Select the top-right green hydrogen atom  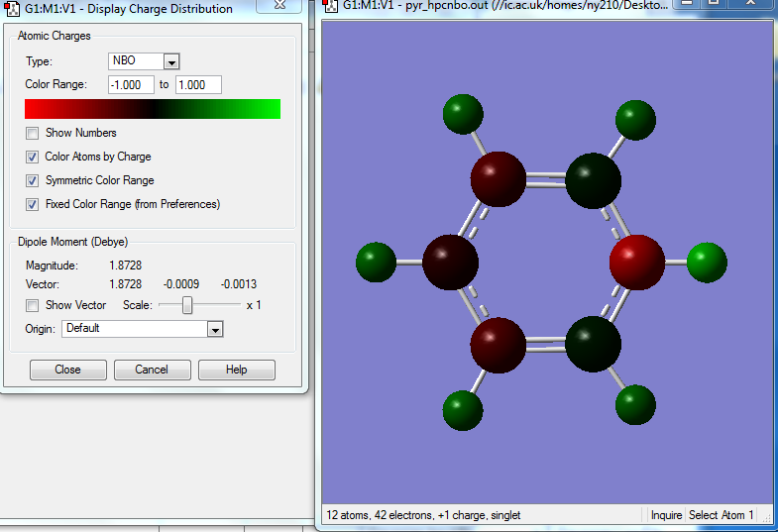pos(635,121)
